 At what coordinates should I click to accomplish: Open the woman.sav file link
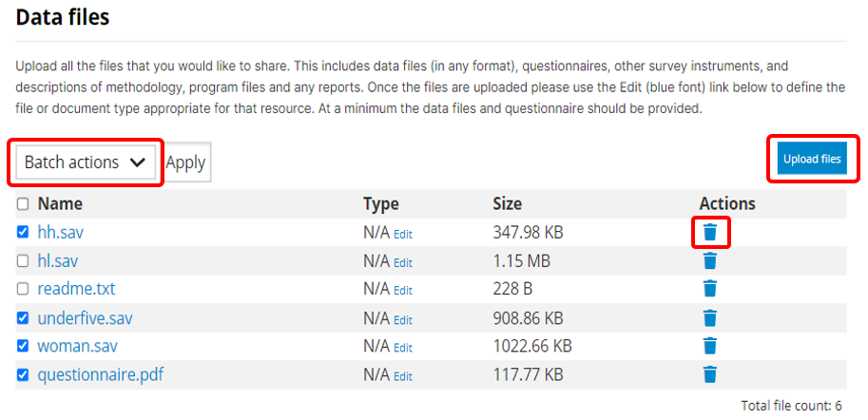point(78,347)
